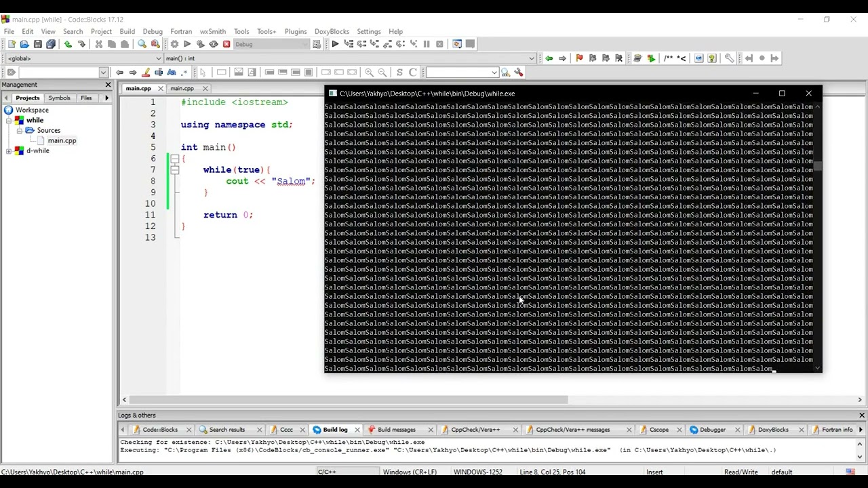Open DoxyBlocks preferences wrench icon
This screenshot has height=488, width=868.
[x=729, y=58]
